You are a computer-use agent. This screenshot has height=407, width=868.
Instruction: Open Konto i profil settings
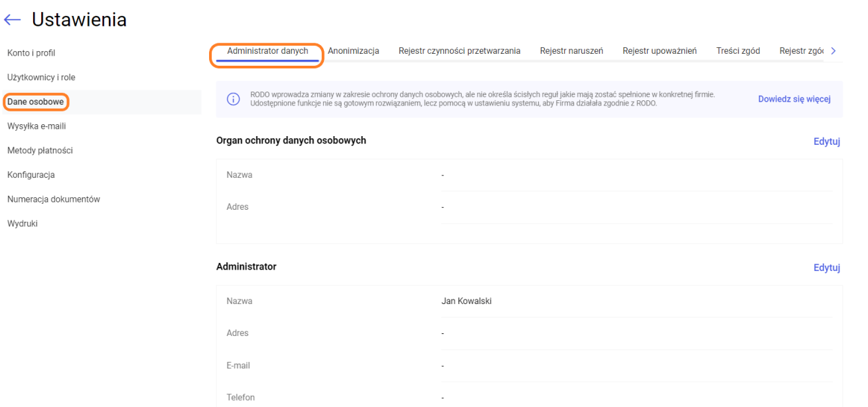click(x=31, y=53)
